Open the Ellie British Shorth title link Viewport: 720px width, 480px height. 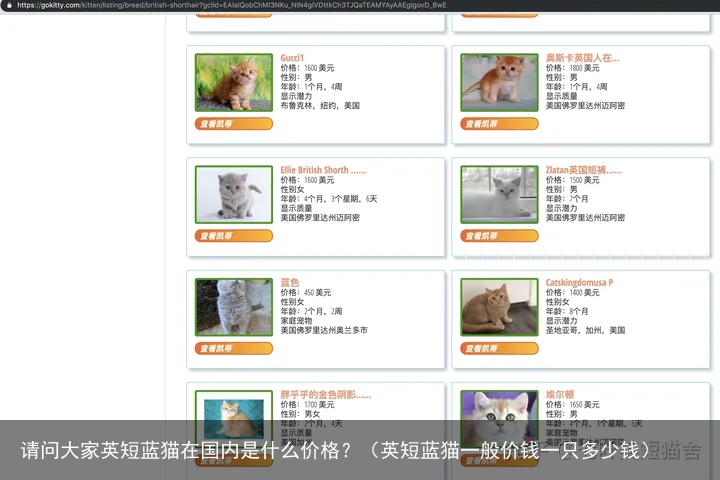pyautogui.click(x=323, y=170)
